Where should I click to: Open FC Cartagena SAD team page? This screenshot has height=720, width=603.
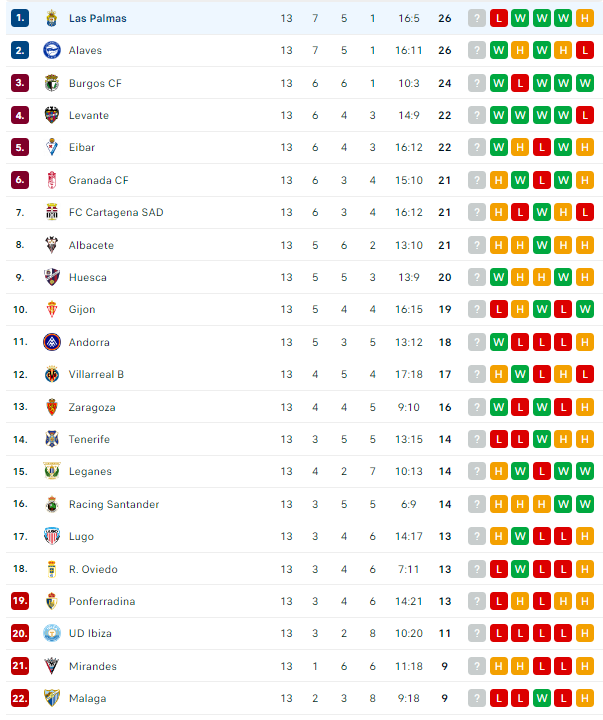(116, 212)
